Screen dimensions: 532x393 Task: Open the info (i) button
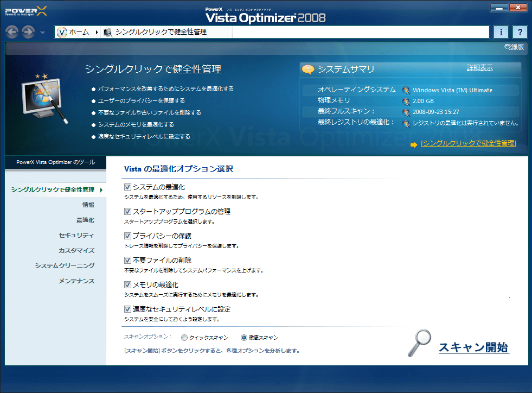(501, 32)
